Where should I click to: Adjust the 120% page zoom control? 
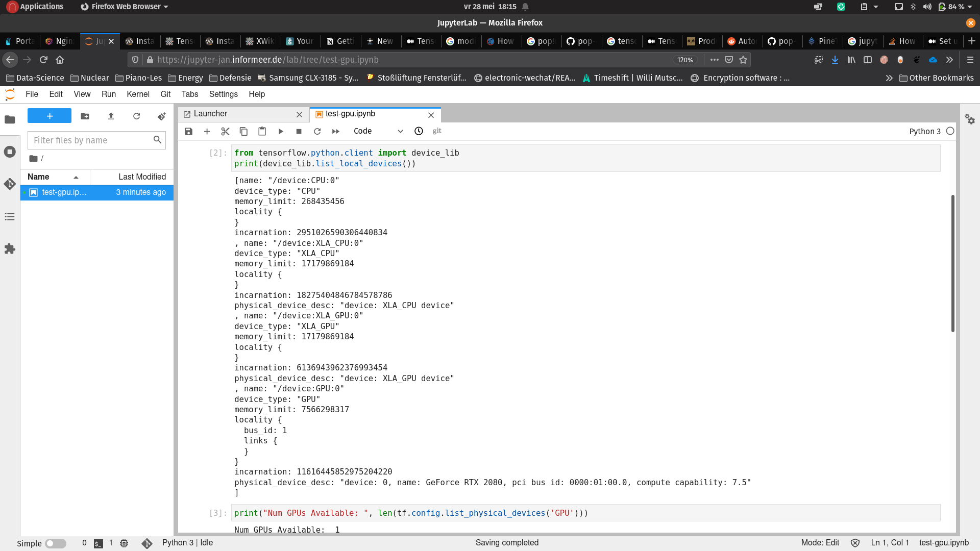point(685,60)
